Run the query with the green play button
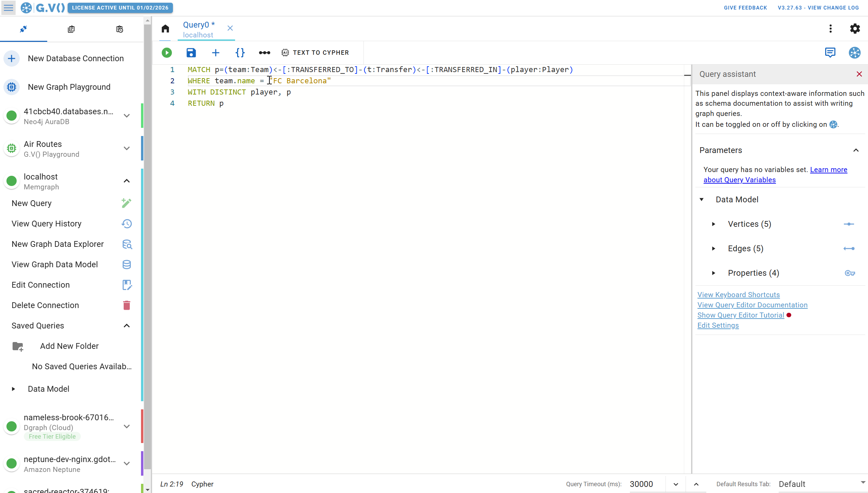The width and height of the screenshot is (868, 493). pyautogui.click(x=166, y=53)
